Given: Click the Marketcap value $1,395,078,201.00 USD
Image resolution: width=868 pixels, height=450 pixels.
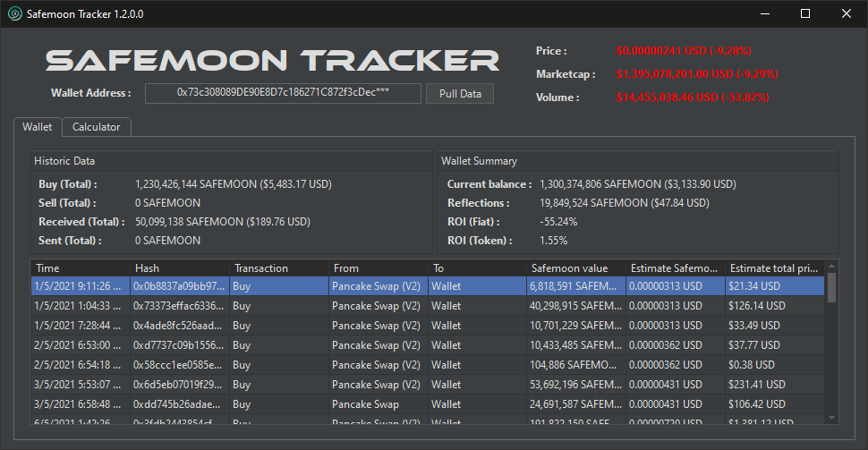Looking at the screenshot, I should pyautogui.click(x=697, y=74).
